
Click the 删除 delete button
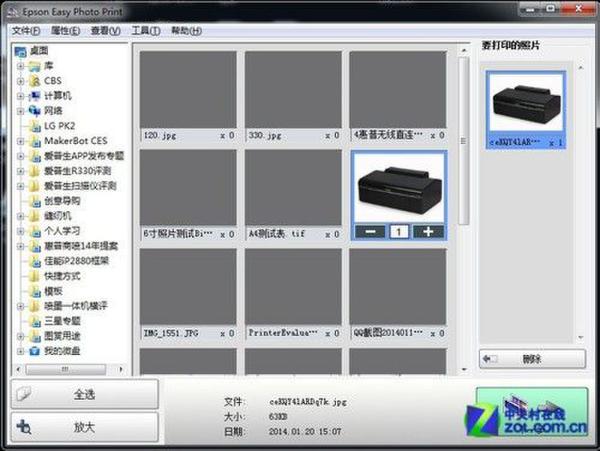[x=532, y=359]
